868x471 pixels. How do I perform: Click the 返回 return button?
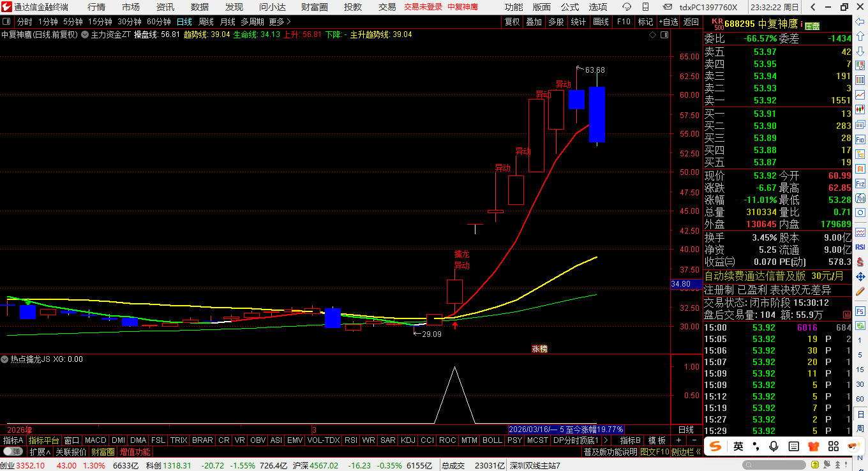691,22
